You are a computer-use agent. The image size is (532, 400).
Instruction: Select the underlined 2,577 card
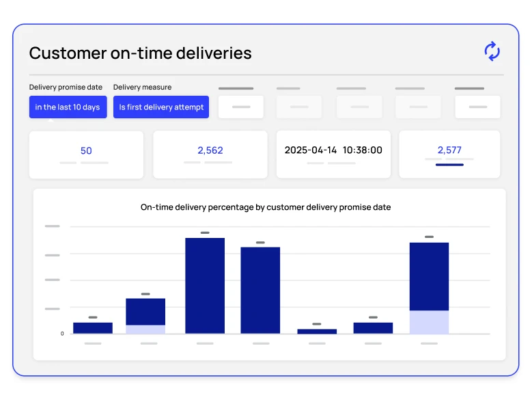(449, 155)
